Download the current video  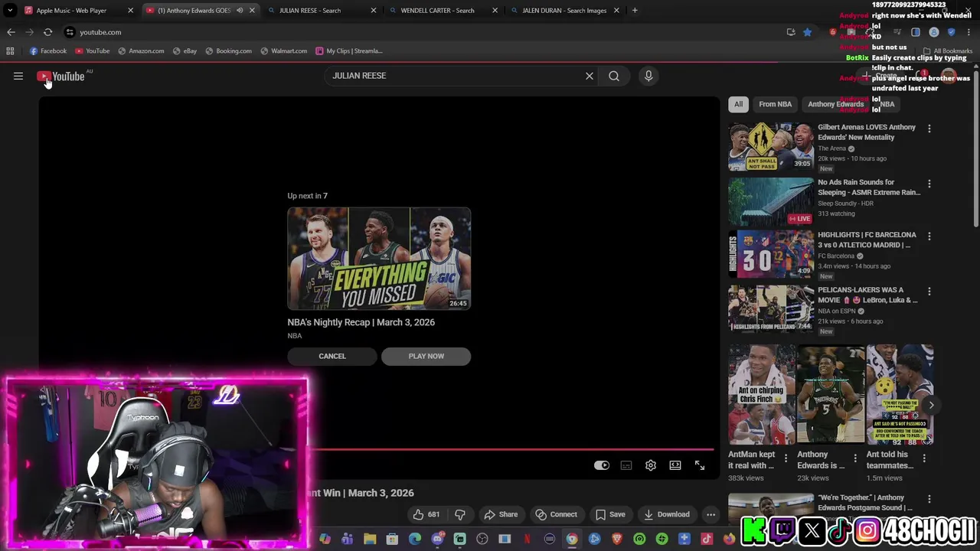pos(667,514)
